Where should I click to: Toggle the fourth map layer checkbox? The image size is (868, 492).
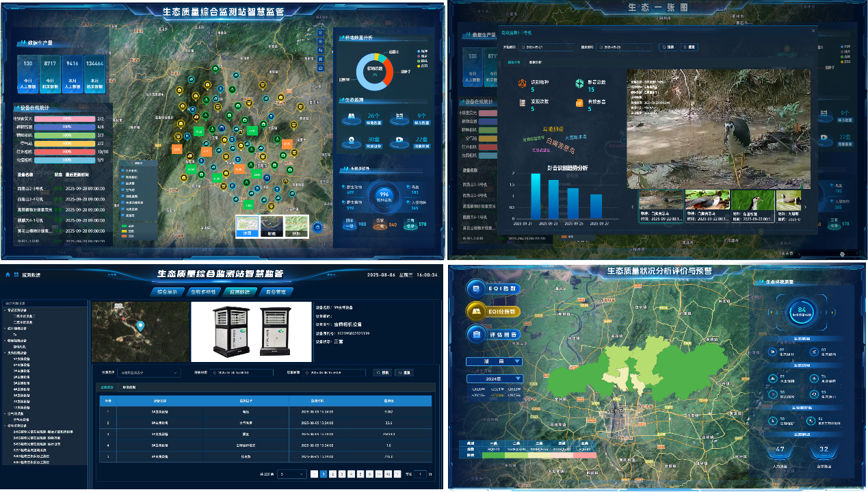[x=123, y=190]
